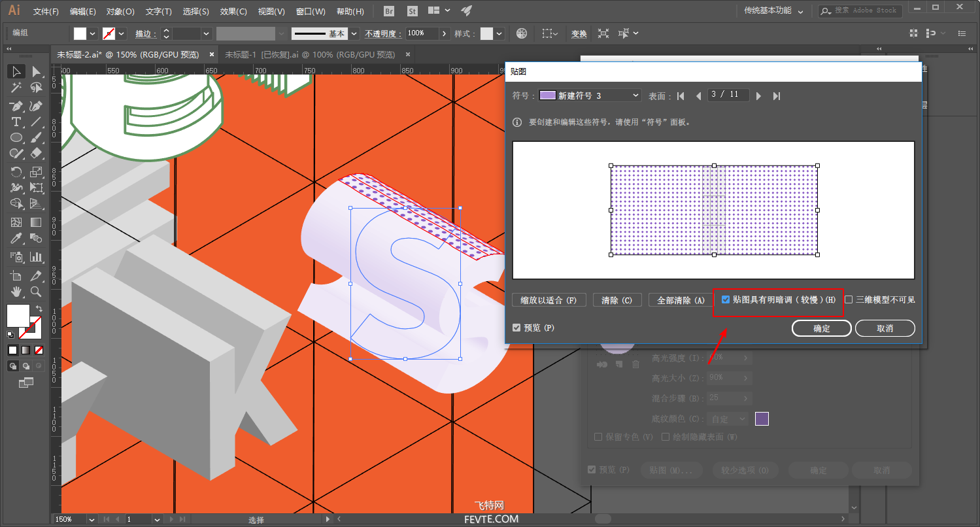Activate the Direct Selection tool

tap(37, 71)
